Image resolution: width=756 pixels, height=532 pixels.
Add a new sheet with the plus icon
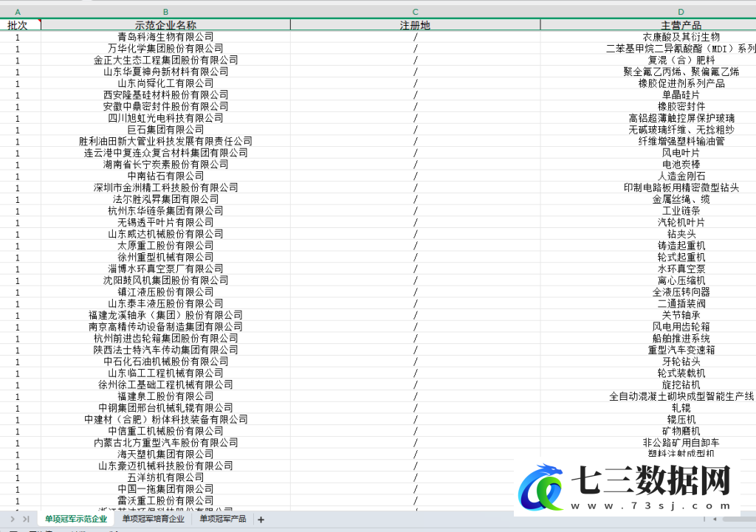(261, 519)
